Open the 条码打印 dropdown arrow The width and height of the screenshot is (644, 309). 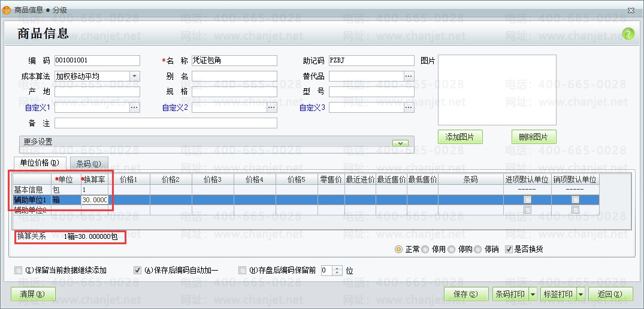[x=533, y=294]
